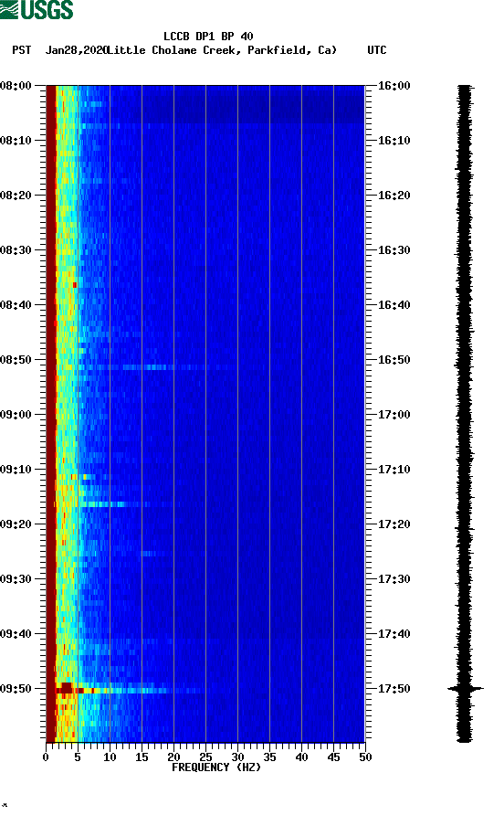504x815 pixels.
Task: Click the 20 Hz frequency axis label
Action: point(173,757)
